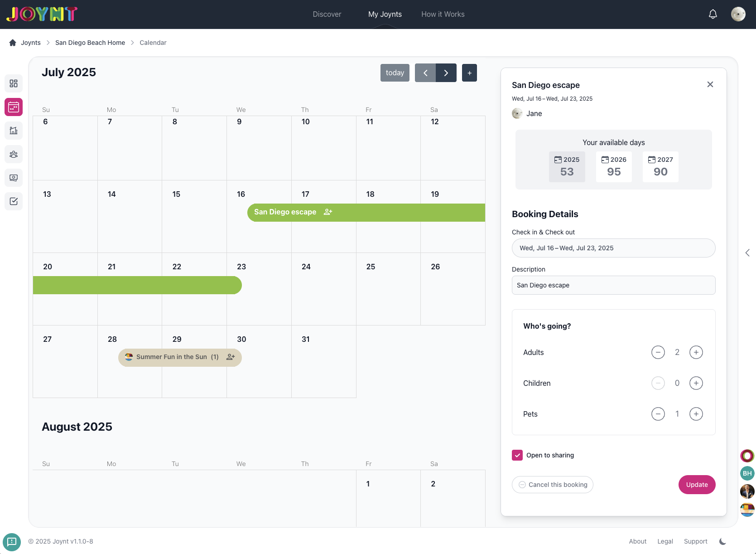756x554 pixels.
Task: Increase the Adults count
Action: pos(696,352)
